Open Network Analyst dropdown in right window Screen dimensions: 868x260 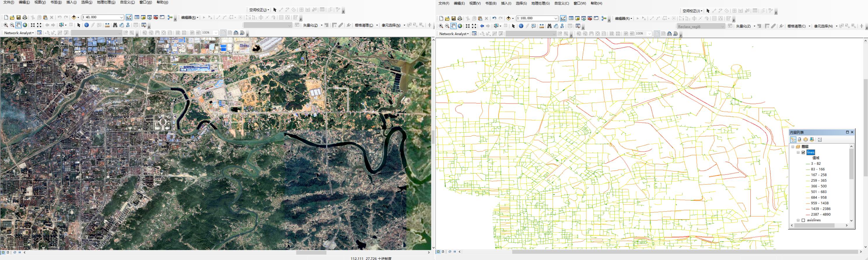click(454, 34)
